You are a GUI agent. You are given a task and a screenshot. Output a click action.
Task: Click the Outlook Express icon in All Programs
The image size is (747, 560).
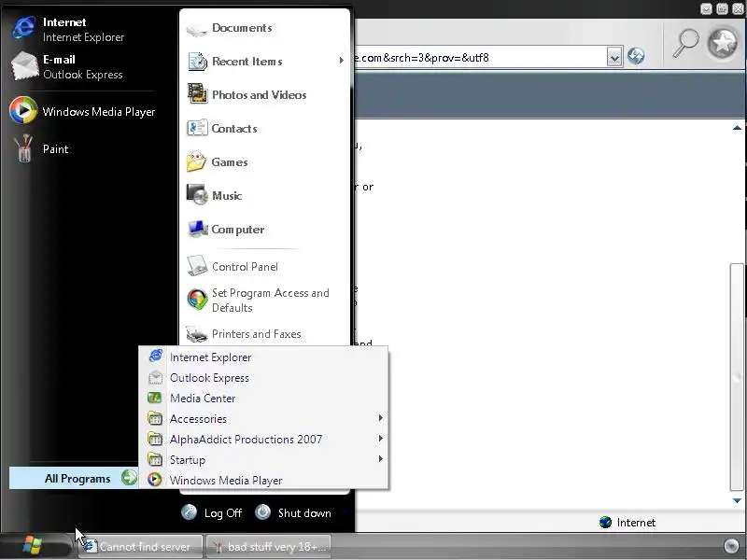click(x=155, y=377)
